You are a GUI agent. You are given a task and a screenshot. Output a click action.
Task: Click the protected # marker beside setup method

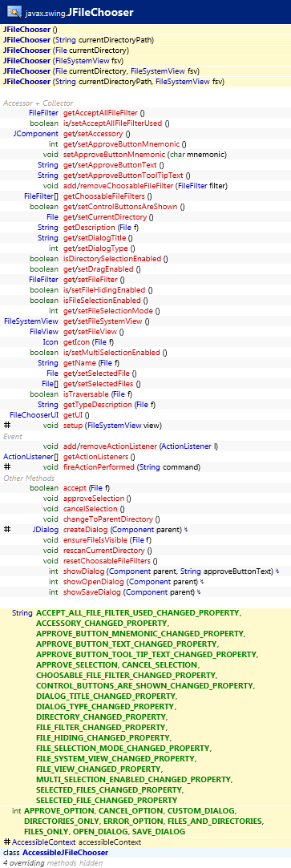click(x=7, y=425)
